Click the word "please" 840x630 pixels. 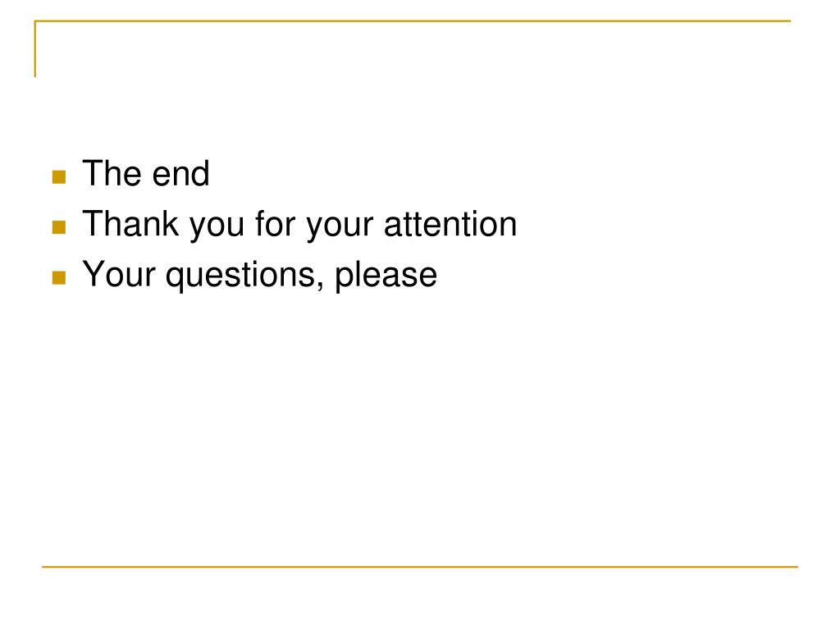click(x=386, y=277)
